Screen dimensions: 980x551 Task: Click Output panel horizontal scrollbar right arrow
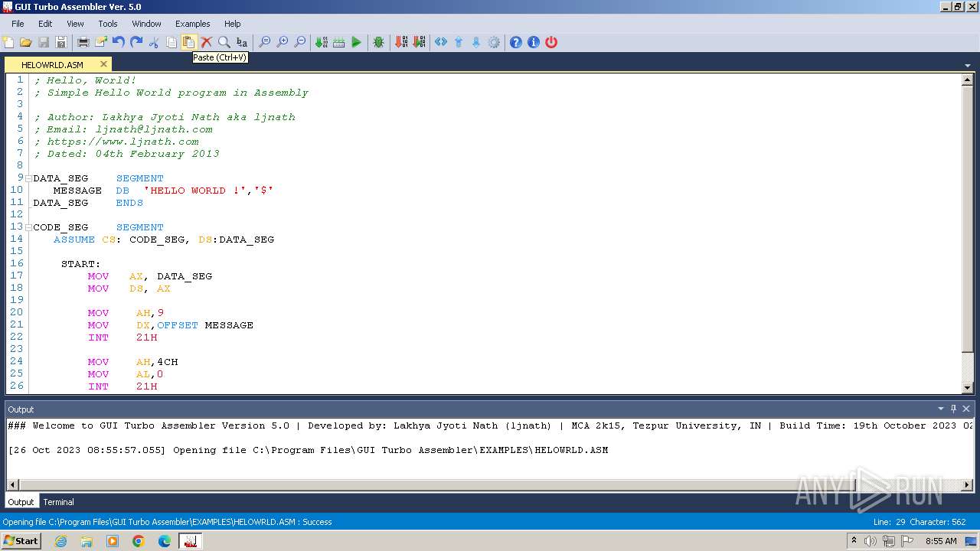point(967,484)
